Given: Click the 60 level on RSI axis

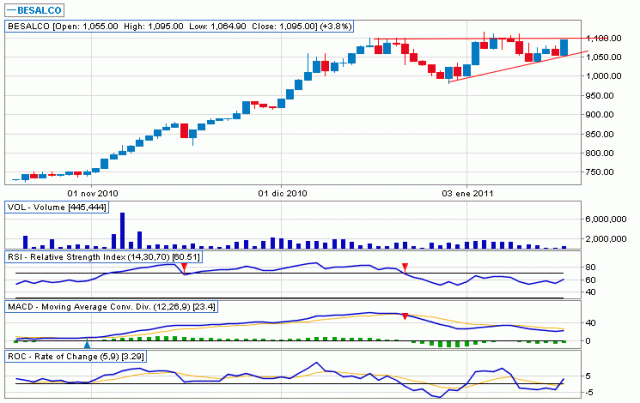Looking at the screenshot, I should point(591,280).
